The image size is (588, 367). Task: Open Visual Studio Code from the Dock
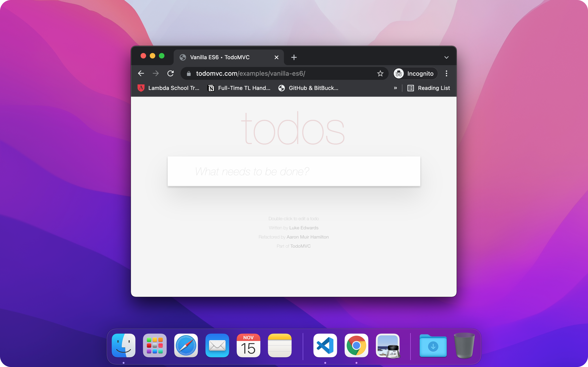pyautogui.click(x=325, y=345)
